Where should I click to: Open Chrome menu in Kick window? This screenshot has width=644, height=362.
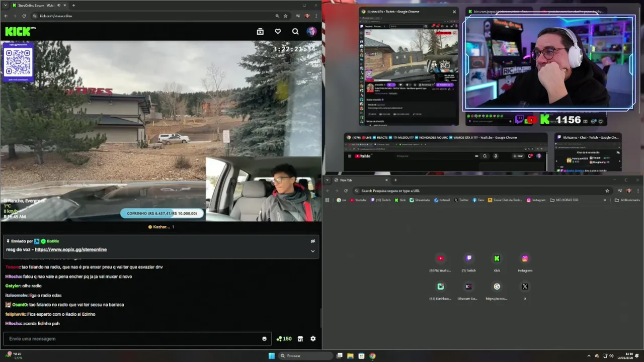316,16
